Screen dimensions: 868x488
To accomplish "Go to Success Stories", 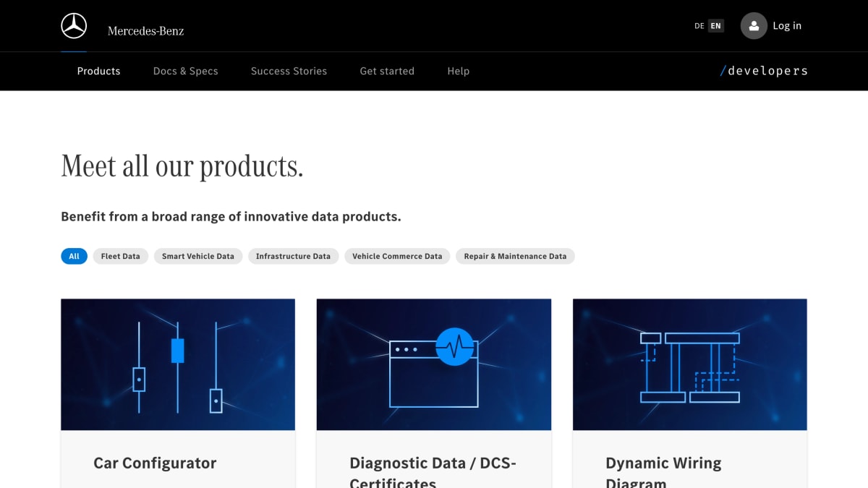I will coord(289,71).
